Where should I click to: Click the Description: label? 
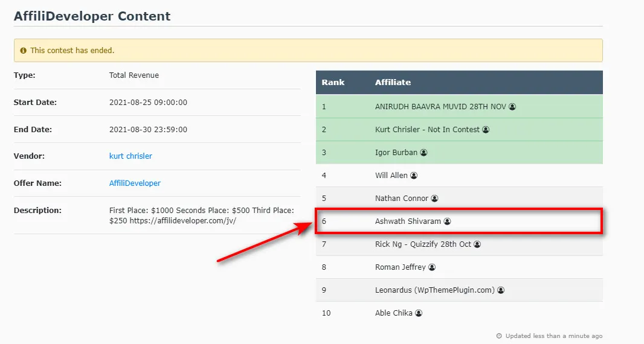tap(37, 210)
